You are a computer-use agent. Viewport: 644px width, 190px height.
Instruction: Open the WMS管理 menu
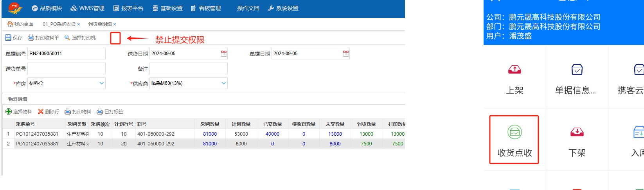[x=87, y=8]
